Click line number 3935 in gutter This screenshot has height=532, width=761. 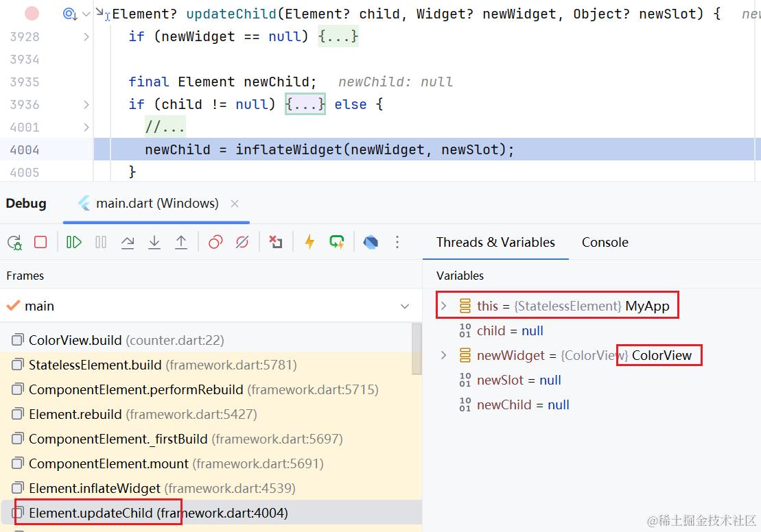pyautogui.click(x=25, y=82)
